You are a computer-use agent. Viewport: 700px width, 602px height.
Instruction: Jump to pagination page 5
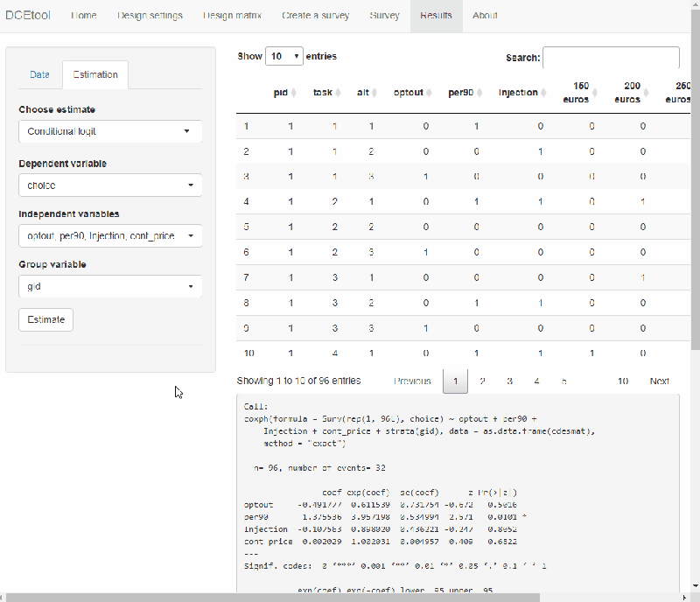coord(563,381)
